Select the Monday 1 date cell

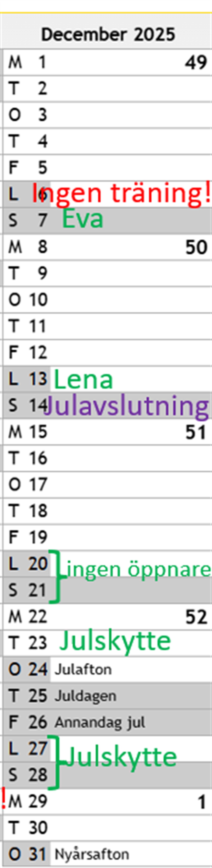coord(27,62)
